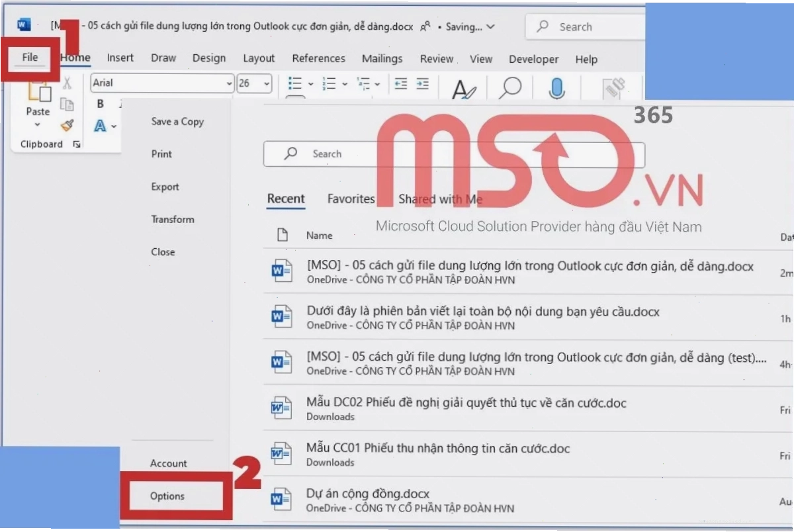Viewport: 794px width, 532px height.
Task: Click the Copy icon in Clipboard group
Action: [x=67, y=104]
